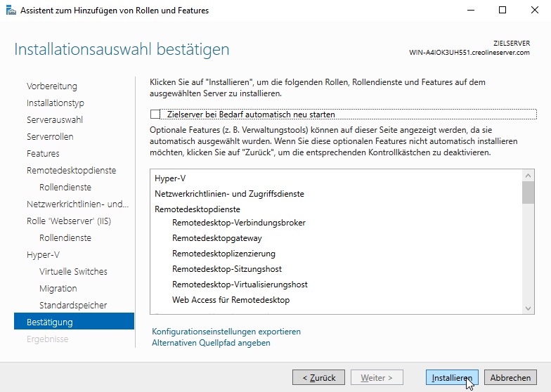Go to the Virtuelle Switches step

pyautogui.click(x=73, y=271)
